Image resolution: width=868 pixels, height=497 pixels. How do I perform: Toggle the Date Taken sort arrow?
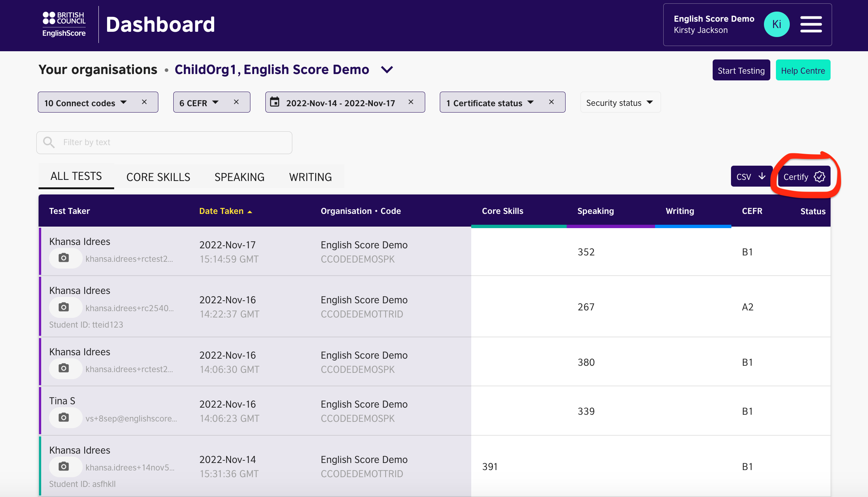click(x=250, y=212)
